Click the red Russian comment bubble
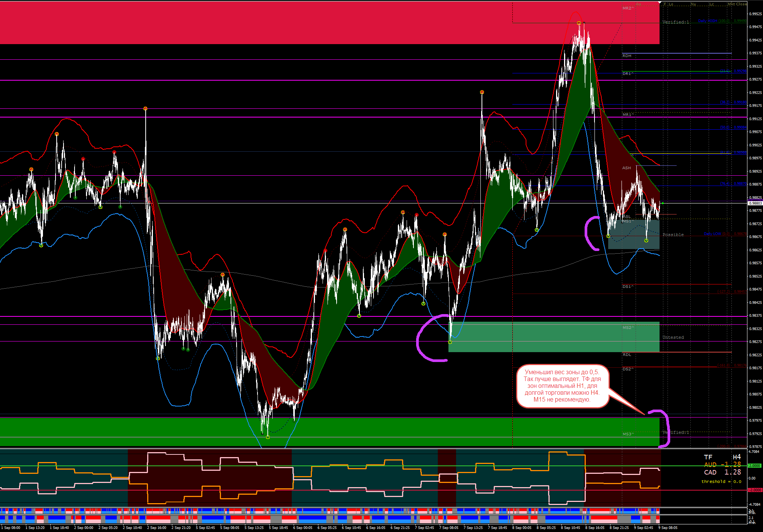This screenshot has height=532, width=763. pyautogui.click(x=563, y=386)
